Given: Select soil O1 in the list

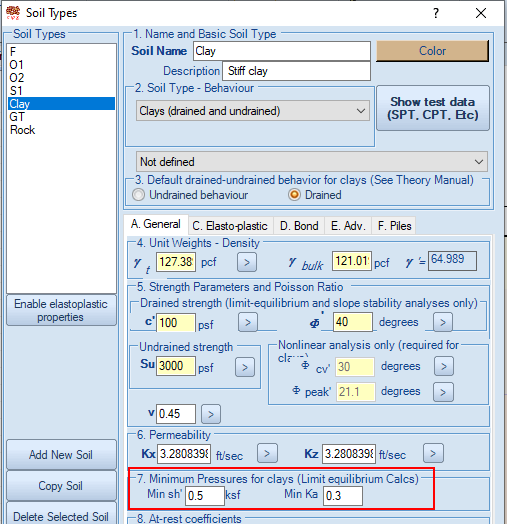Looking at the screenshot, I should (x=61, y=64).
